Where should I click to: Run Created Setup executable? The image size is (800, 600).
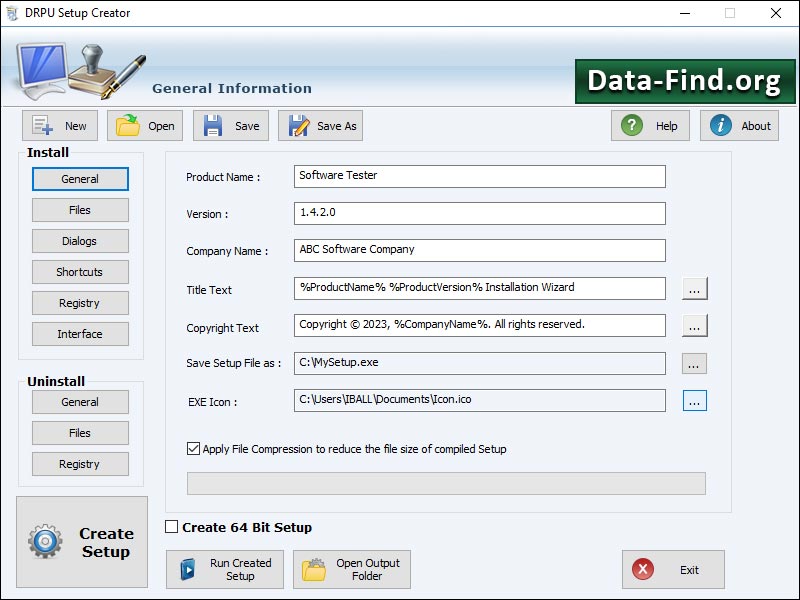point(224,569)
